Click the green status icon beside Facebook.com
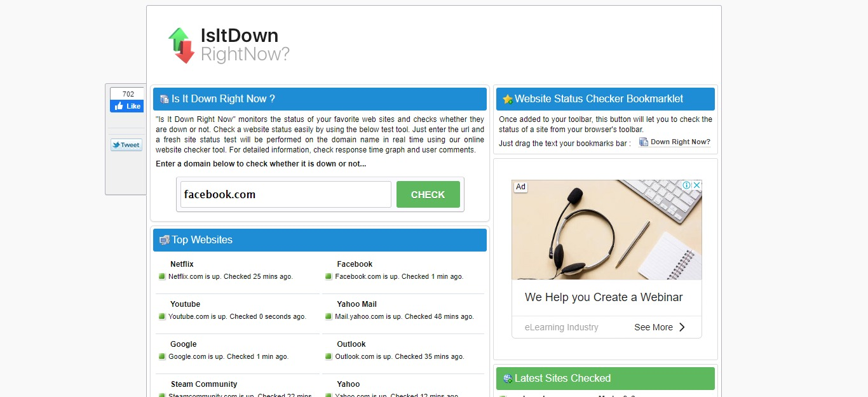868x397 pixels. [329, 276]
